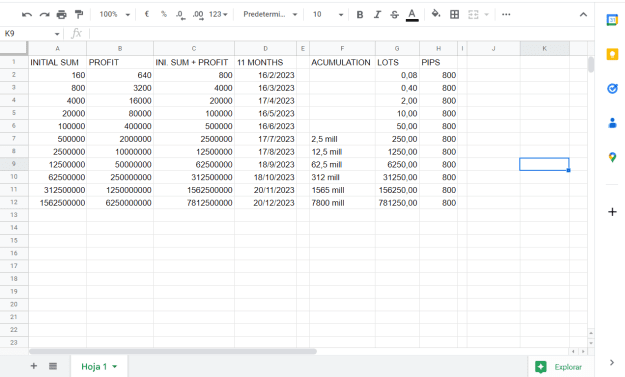Print the spreadsheet with printer icon
The height and width of the screenshot is (377, 625).
61,15
